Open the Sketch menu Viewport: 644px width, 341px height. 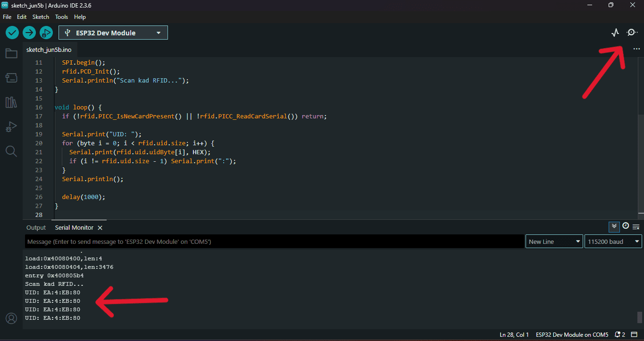(41, 17)
